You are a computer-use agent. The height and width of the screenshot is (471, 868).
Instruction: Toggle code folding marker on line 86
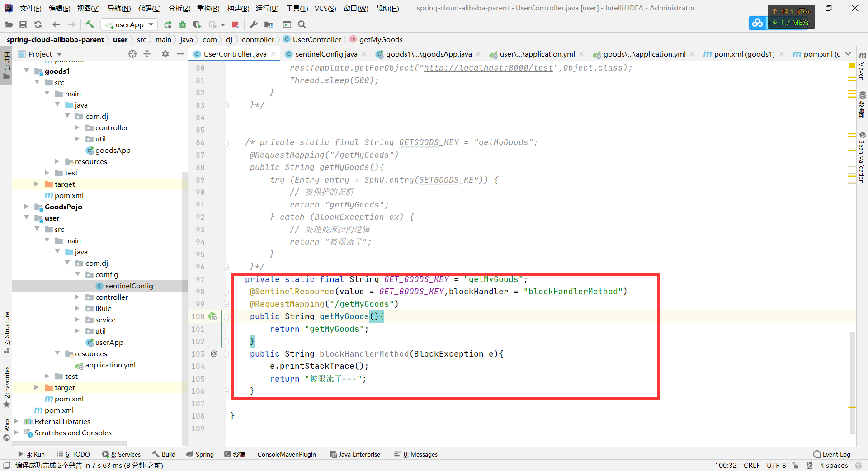pyautogui.click(x=226, y=143)
